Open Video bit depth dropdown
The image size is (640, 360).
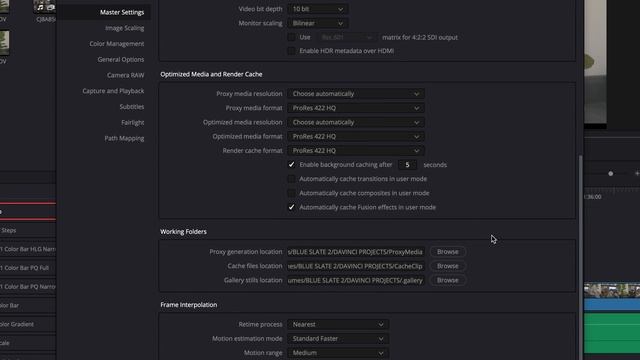click(318, 9)
